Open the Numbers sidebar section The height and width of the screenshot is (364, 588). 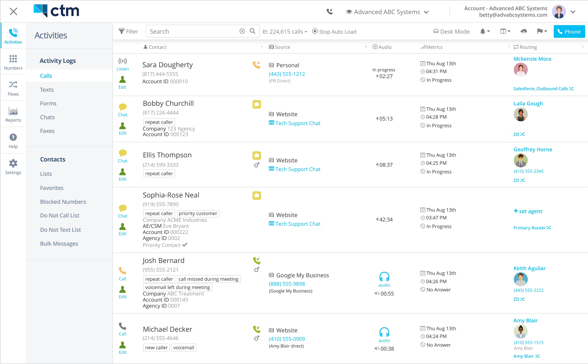click(13, 62)
